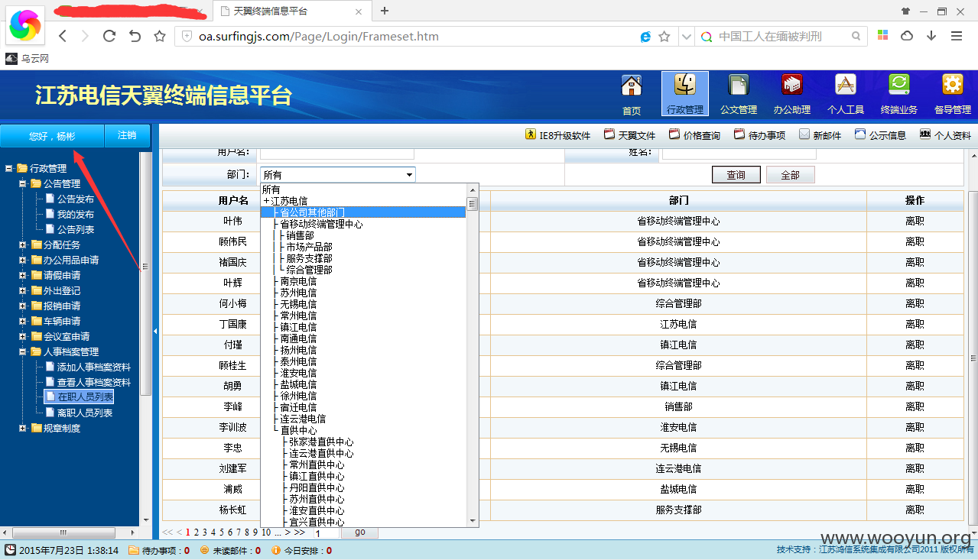The image size is (978, 560).
Task: Open the 个人资料 shortcut
Action: pyautogui.click(x=945, y=135)
